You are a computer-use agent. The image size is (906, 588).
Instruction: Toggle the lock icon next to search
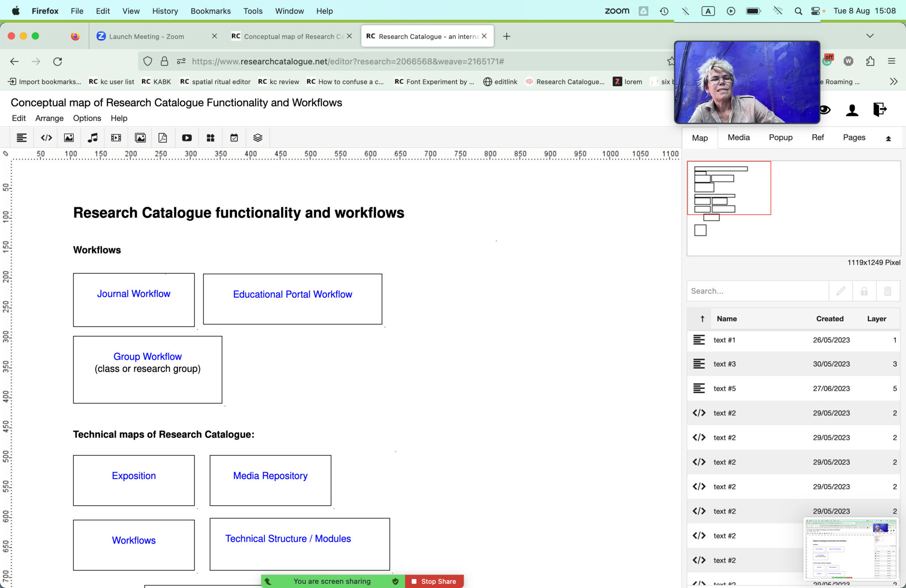click(864, 291)
